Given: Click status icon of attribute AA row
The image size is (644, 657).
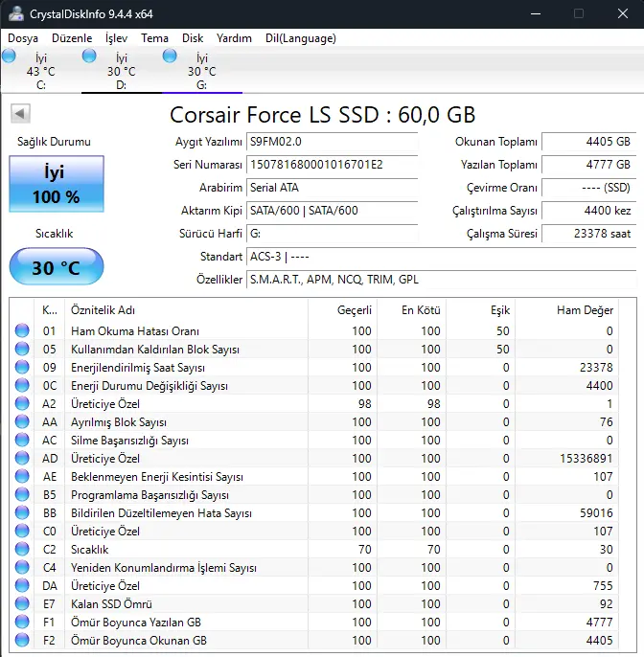Looking at the screenshot, I should coord(22,421).
